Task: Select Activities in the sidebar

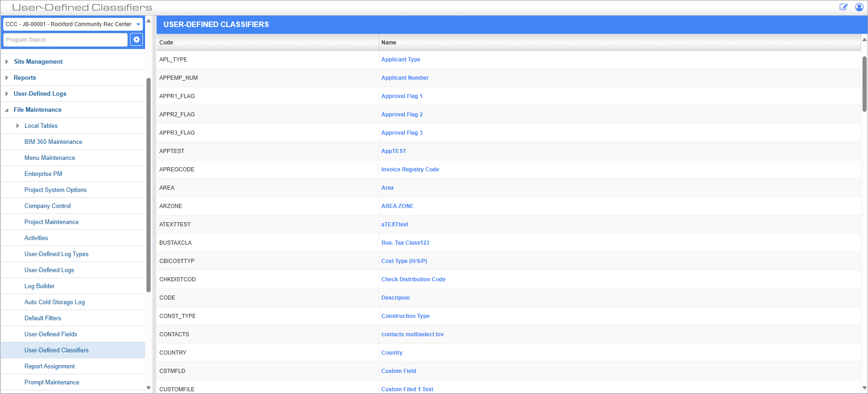Action: (x=36, y=238)
